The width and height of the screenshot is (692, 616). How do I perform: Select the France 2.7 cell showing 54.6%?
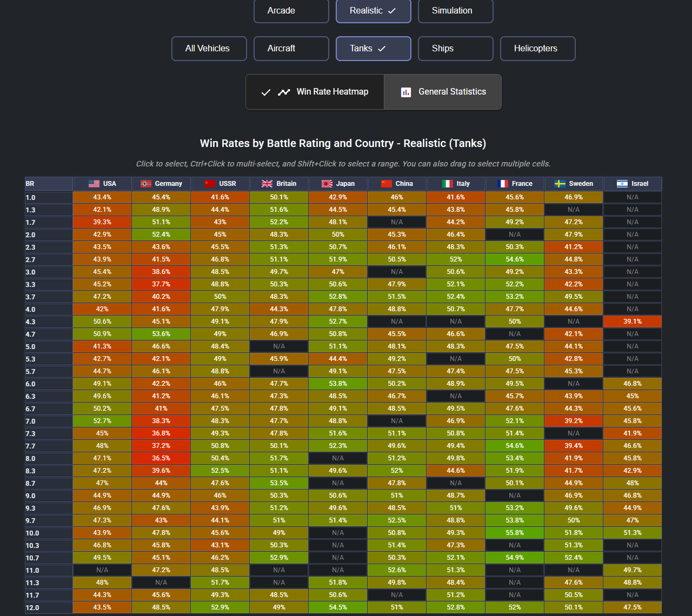click(x=515, y=259)
